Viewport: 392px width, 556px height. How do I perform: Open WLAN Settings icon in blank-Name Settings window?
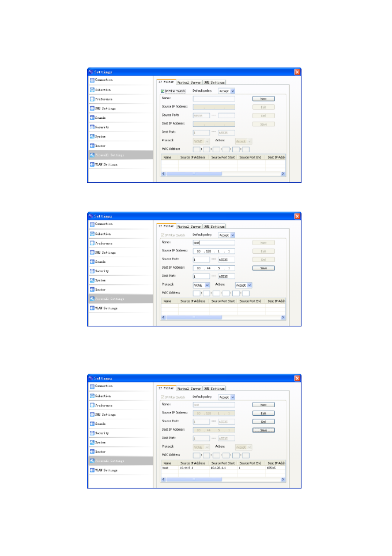pos(92,164)
